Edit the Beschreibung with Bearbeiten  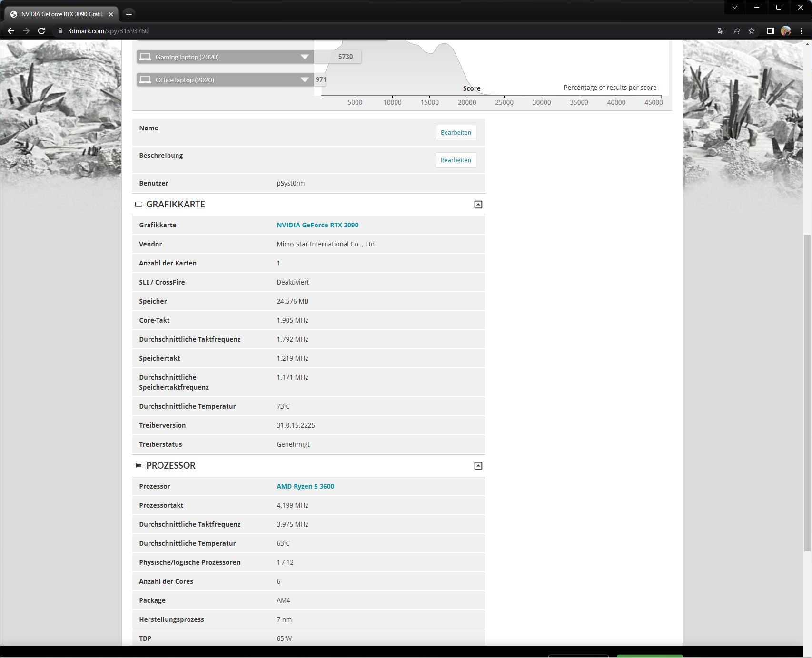(456, 160)
